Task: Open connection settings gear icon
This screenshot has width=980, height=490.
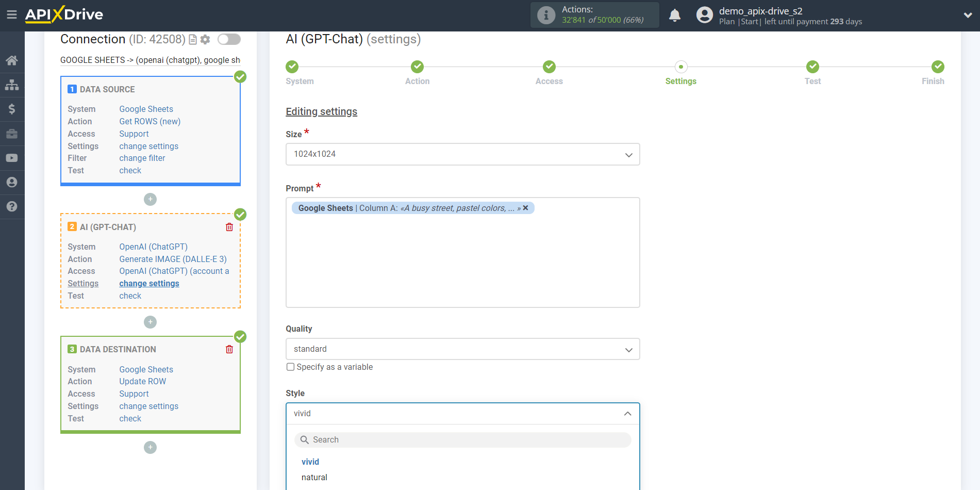Action: pyautogui.click(x=205, y=40)
